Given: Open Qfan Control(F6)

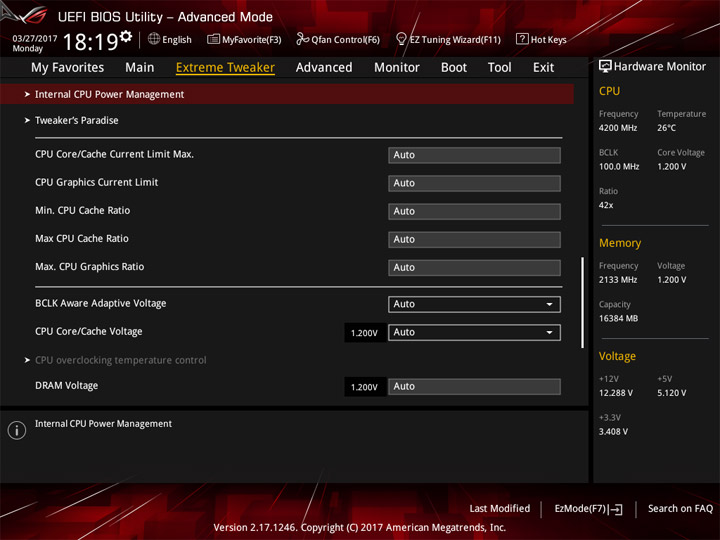Looking at the screenshot, I should (338, 39).
